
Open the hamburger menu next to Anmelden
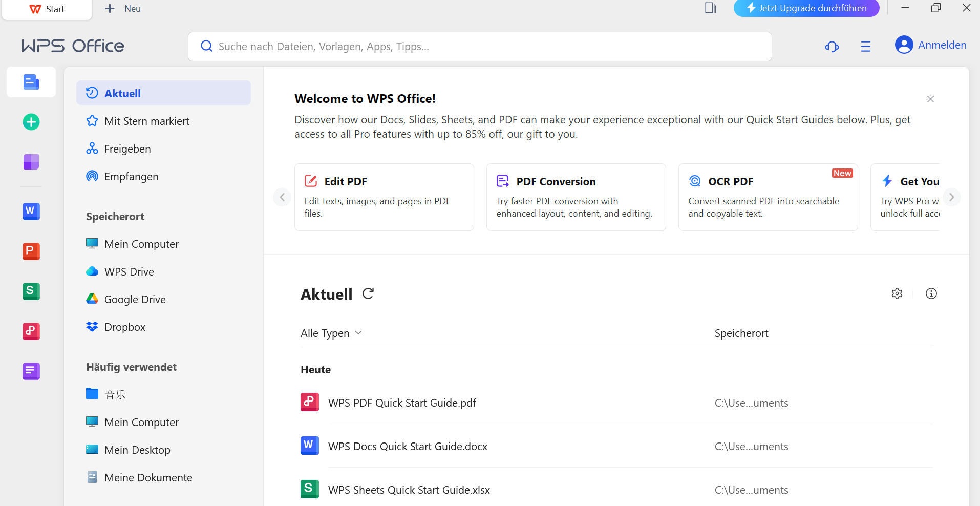coord(866,46)
